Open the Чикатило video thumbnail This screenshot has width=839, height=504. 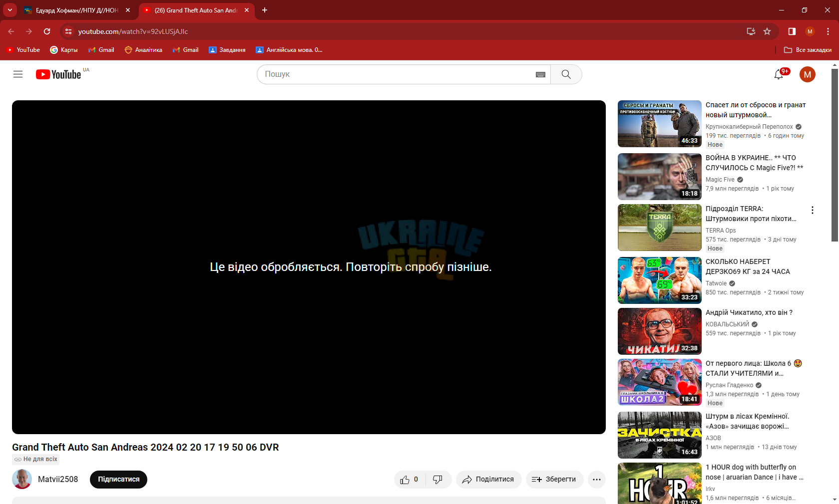tap(659, 331)
